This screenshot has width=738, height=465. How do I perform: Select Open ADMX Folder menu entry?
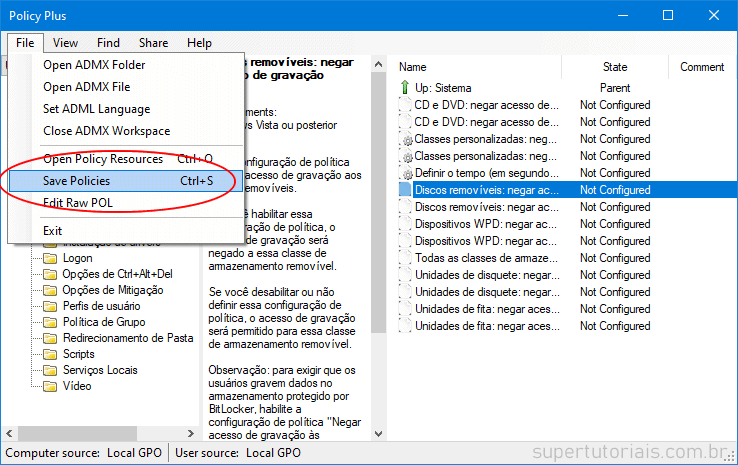tap(94, 65)
